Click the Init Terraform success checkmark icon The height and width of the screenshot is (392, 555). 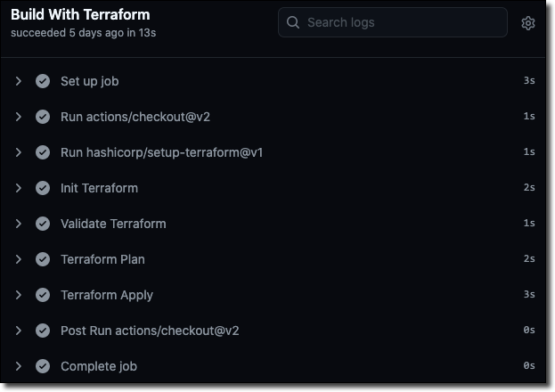tap(42, 188)
